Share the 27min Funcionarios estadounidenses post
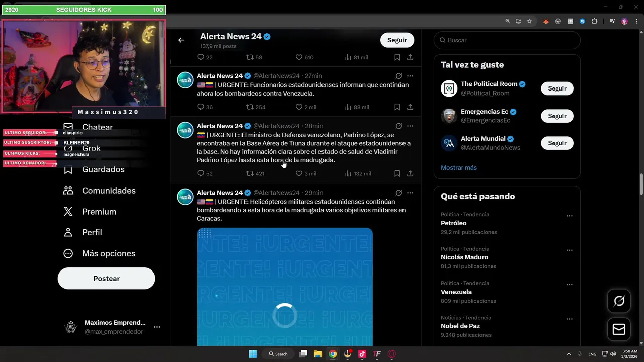The height and width of the screenshot is (362, 644). click(410, 107)
